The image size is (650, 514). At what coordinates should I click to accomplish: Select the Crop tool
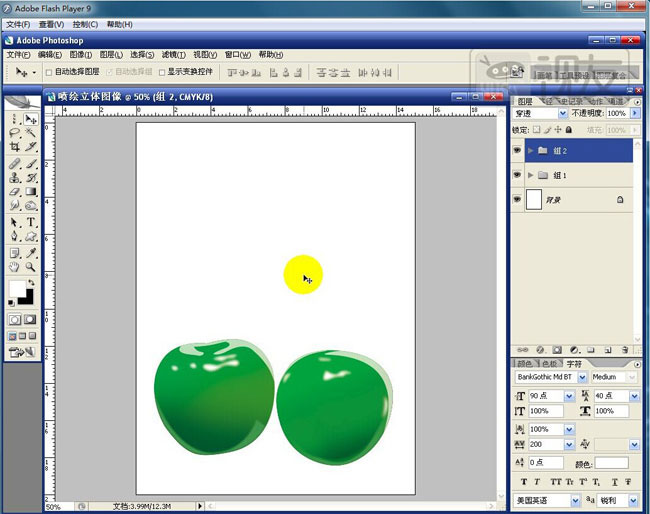[14, 146]
